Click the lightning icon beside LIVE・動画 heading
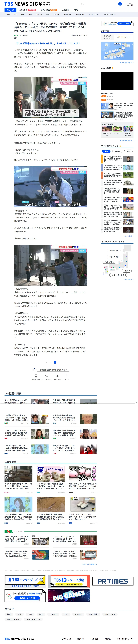 [113, 68]
